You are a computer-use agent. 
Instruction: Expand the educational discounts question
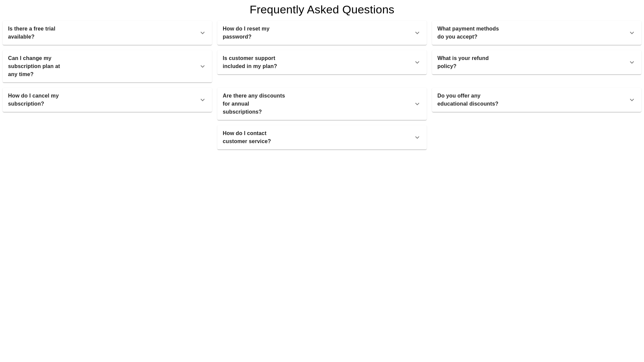[536, 100]
